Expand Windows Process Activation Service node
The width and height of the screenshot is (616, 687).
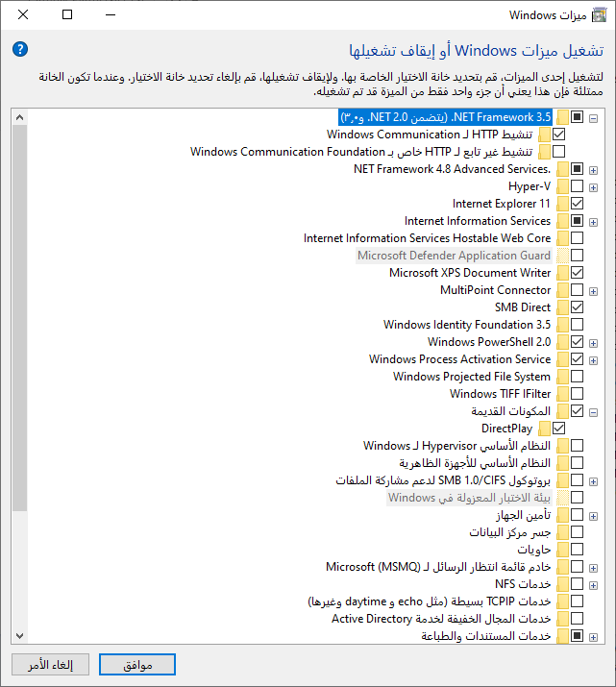(x=593, y=361)
